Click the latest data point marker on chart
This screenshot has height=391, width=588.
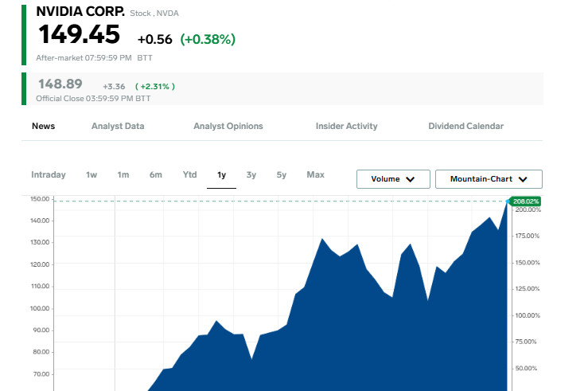tap(508, 201)
